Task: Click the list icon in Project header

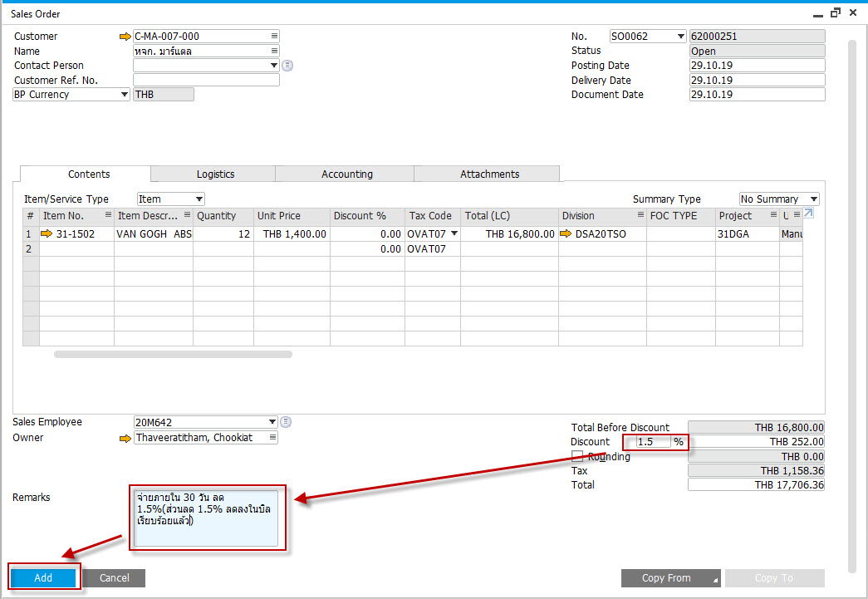Action: [x=773, y=215]
